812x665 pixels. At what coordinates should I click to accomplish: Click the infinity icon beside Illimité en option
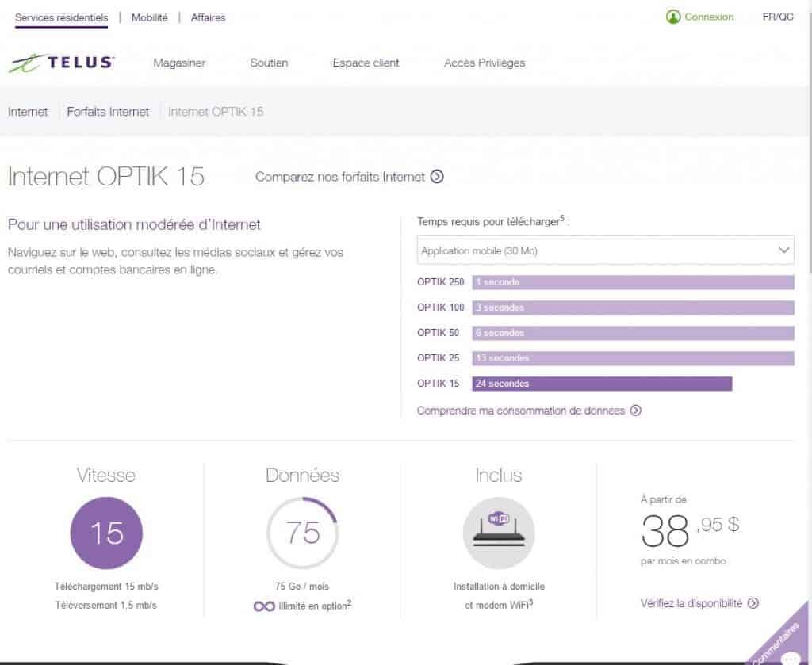point(264,606)
